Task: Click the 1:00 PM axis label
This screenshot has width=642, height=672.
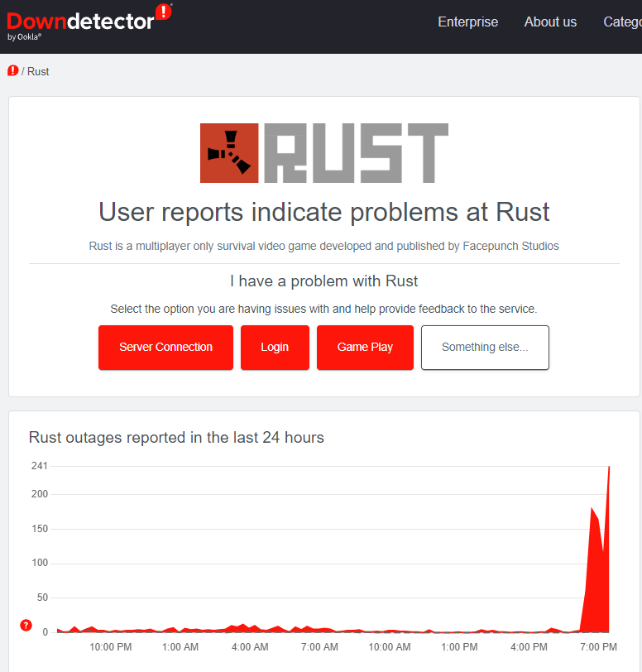Action: pyautogui.click(x=459, y=647)
